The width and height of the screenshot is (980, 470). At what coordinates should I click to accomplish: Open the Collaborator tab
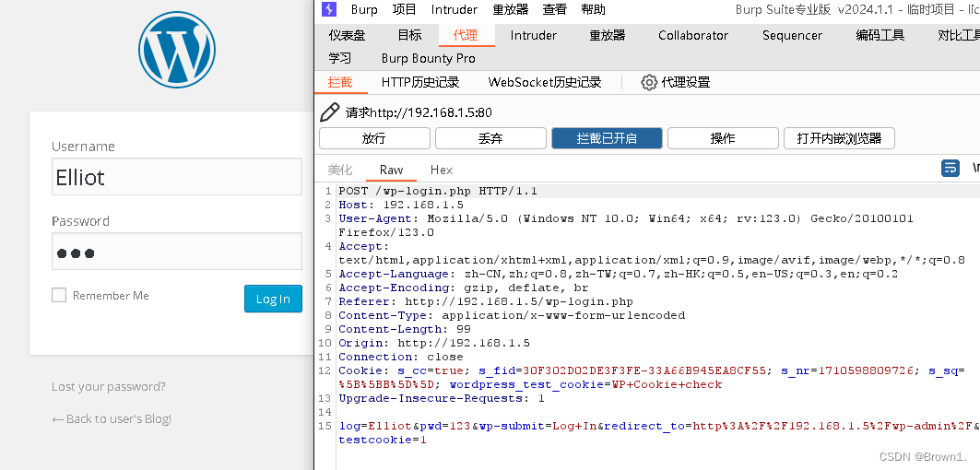[693, 36]
